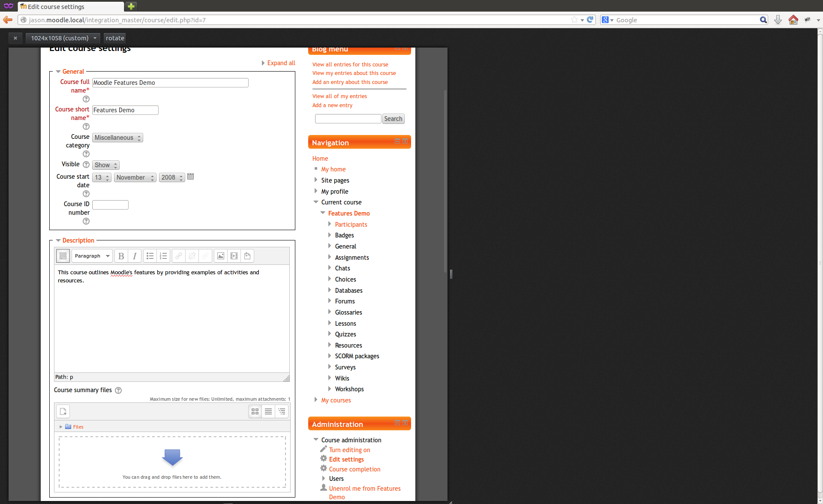Insert an ordered numbered list

click(163, 256)
